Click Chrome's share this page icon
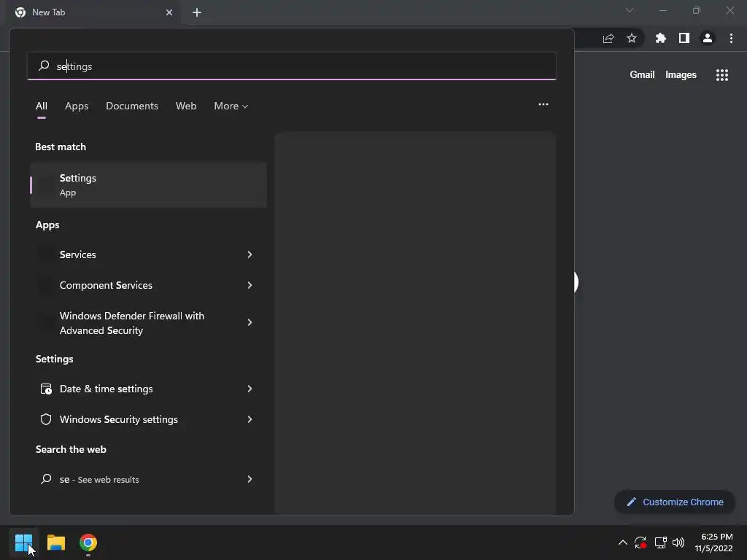 coord(608,39)
